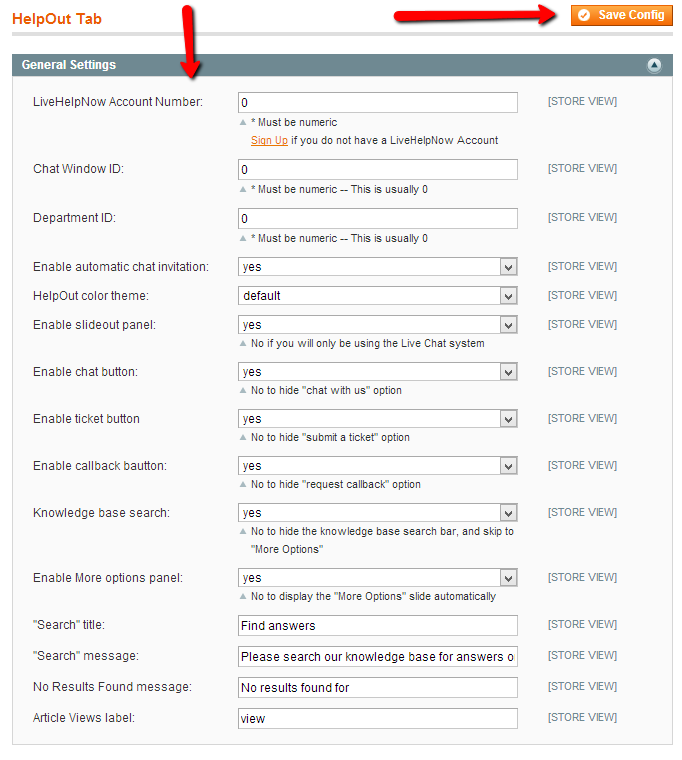Open the HelpOut color theme dropdown
The width and height of the screenshot is (682, 760).
point(377,296)
